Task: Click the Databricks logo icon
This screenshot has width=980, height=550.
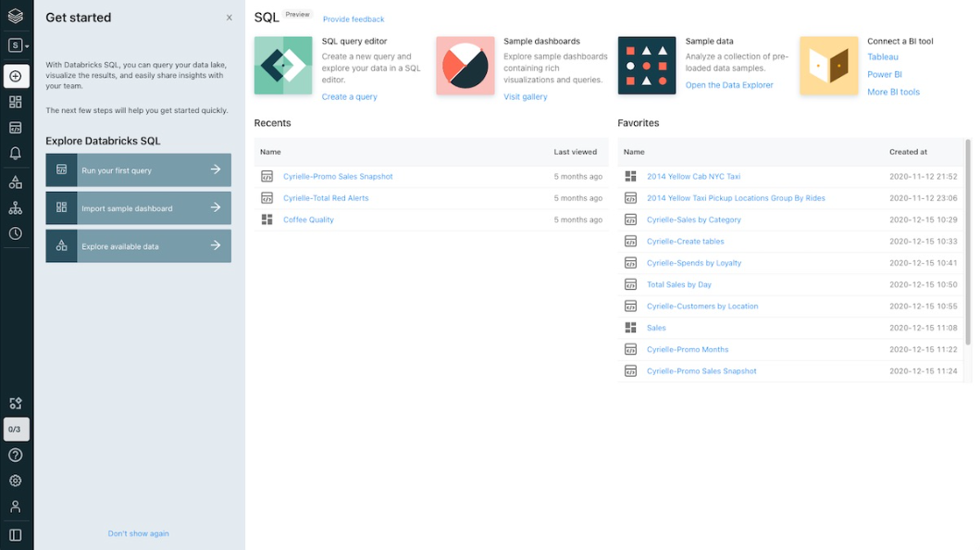Action: pos(16,17)
